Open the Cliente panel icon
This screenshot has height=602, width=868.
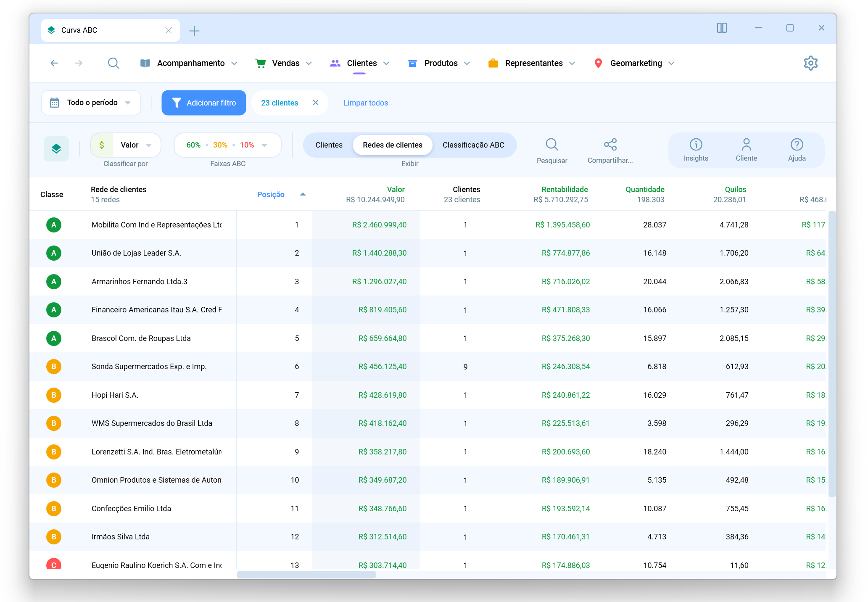coord(747,150)
